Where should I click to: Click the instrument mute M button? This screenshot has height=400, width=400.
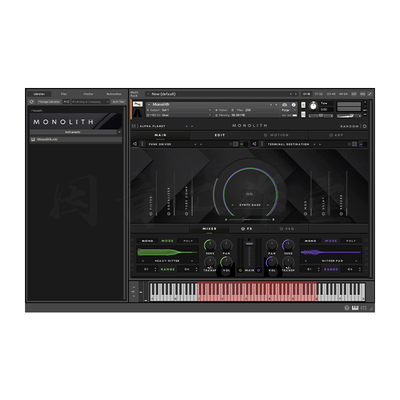[303, 115]
